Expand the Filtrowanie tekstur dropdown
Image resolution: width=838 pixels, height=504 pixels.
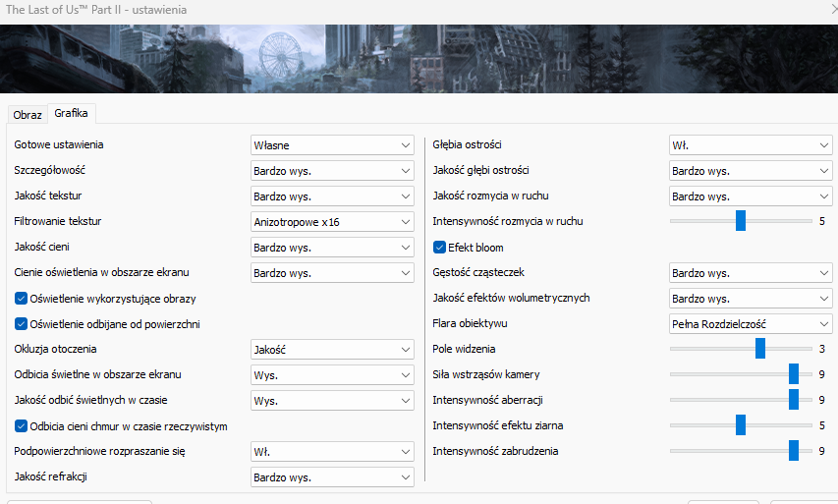(332, 221)
